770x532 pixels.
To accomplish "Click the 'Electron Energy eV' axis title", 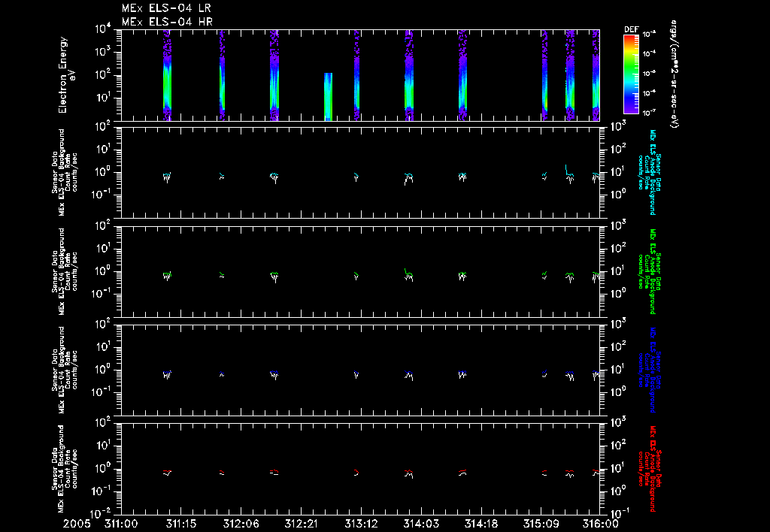I will point(67,75).
